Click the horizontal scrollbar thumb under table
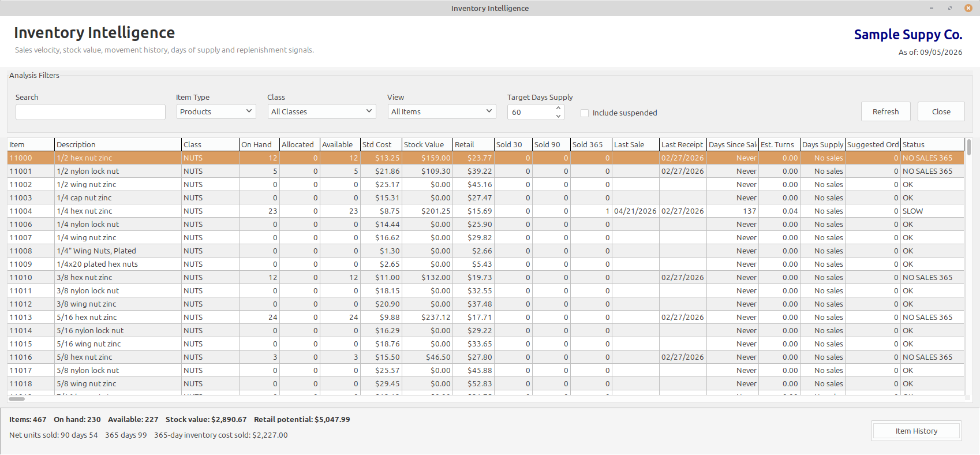The height and width of the screenshot is (455, 980). 17,398
